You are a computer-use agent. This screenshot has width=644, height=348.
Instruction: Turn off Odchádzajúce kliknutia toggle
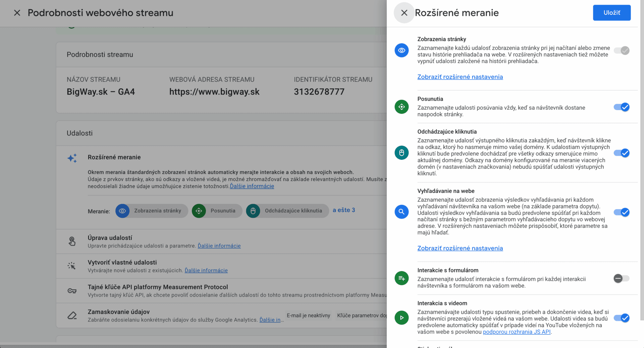622,153
